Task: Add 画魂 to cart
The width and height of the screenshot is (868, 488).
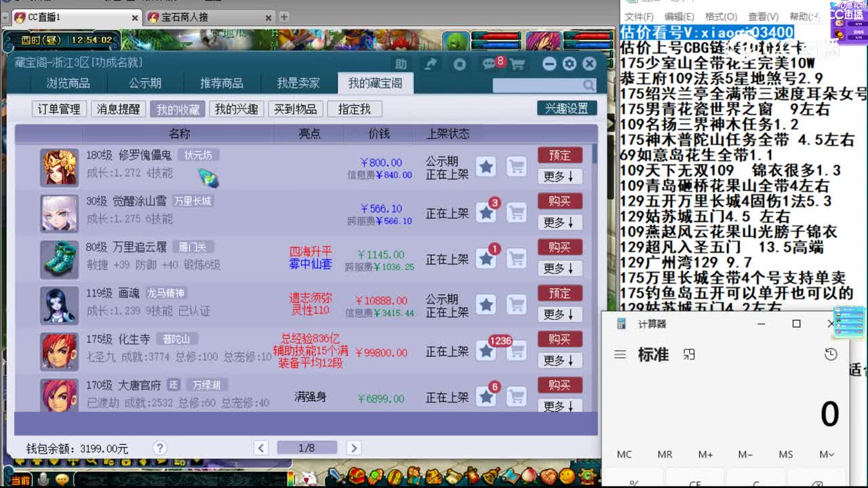Action: [x=517, y=304]
